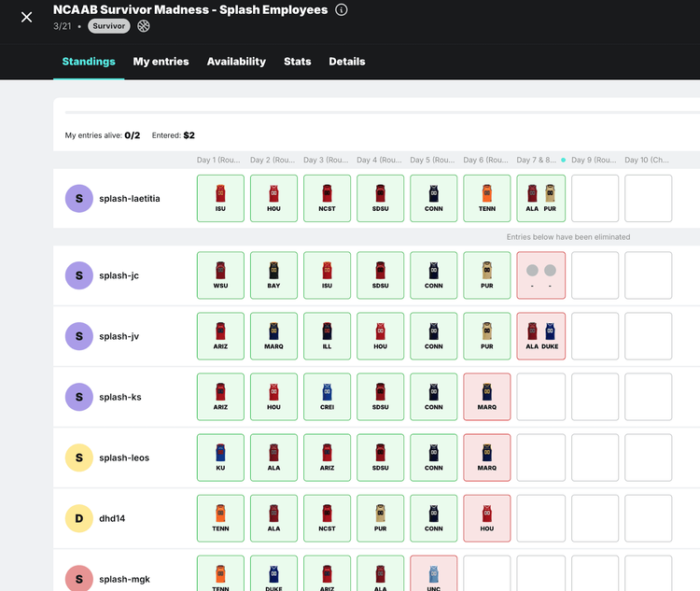Image resolution: width=700 pixels, height=591 pixels.
Task: Click splash-laetitia's avatar icon
Action: 78,199
